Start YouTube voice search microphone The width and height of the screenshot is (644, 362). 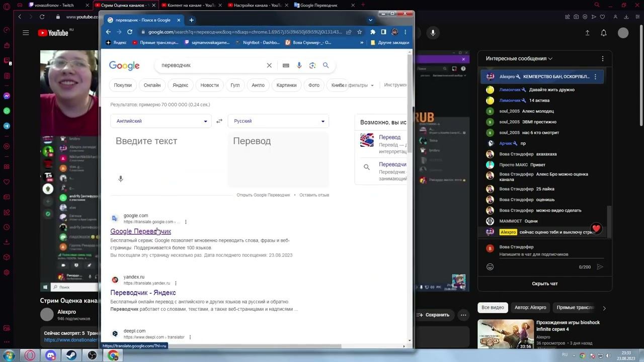point(433,33)
